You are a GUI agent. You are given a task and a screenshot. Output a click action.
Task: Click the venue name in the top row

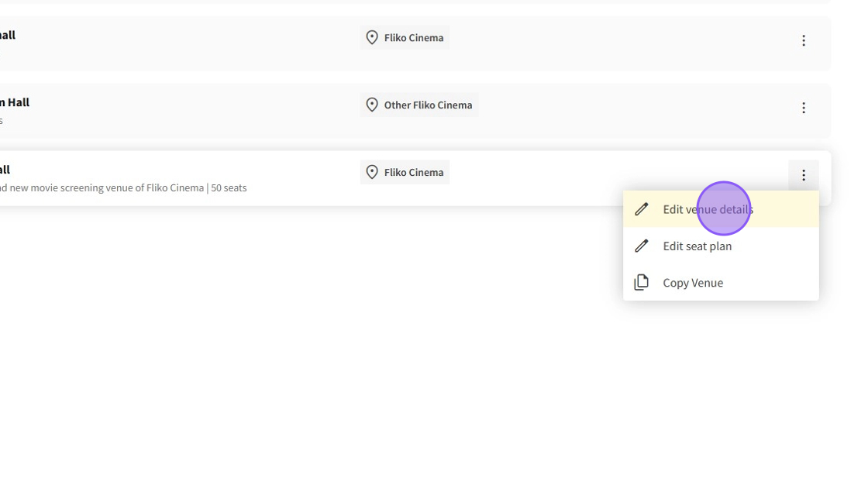[8, 35]
